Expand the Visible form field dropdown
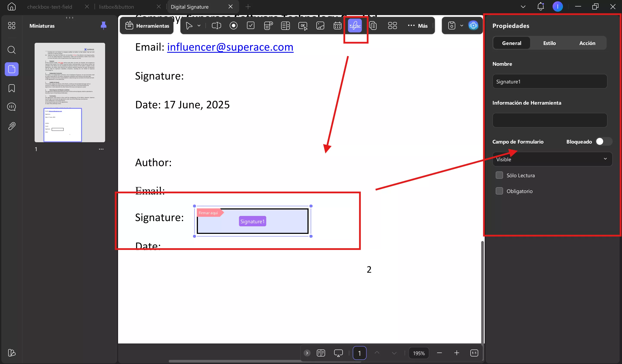622x364 pixels. (x=552, y=159)
